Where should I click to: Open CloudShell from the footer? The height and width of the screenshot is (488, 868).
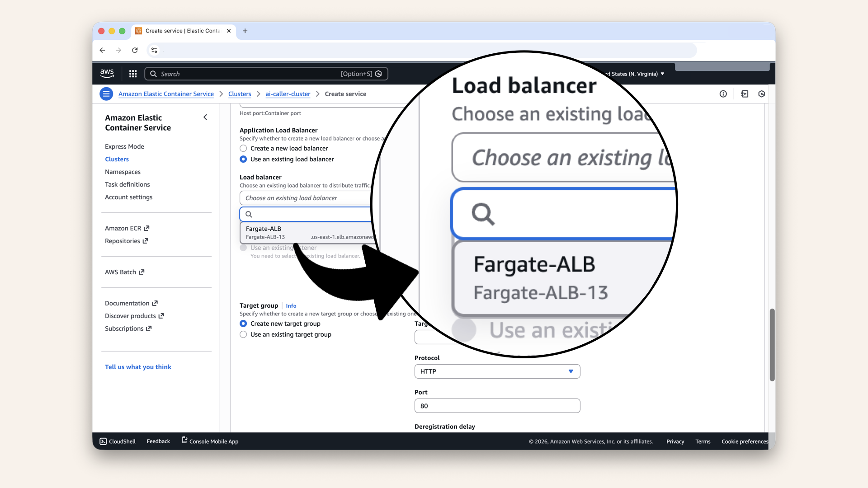[117, 441]
